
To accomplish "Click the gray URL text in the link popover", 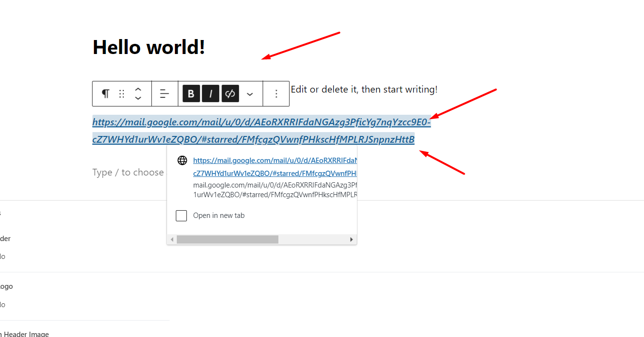I will [275, 190].
